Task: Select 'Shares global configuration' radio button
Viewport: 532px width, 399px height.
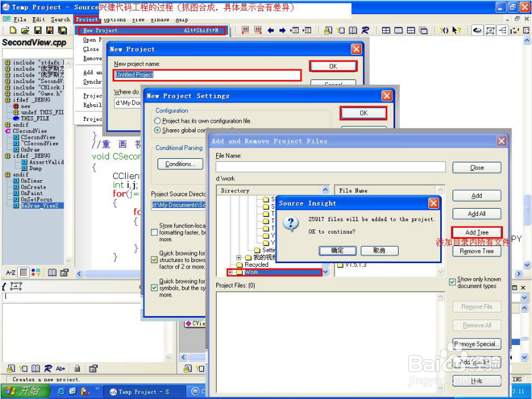Action: [158, 130]
